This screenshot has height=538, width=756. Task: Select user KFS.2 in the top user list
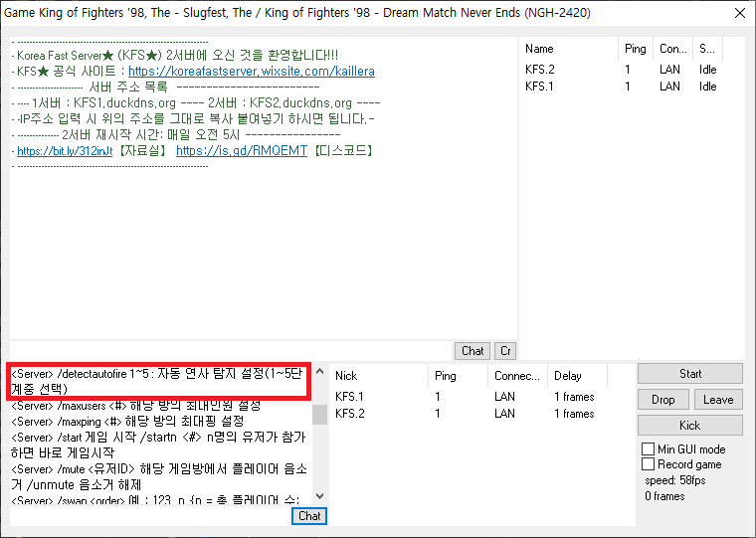pyautogui.click(x=540, y=70)
